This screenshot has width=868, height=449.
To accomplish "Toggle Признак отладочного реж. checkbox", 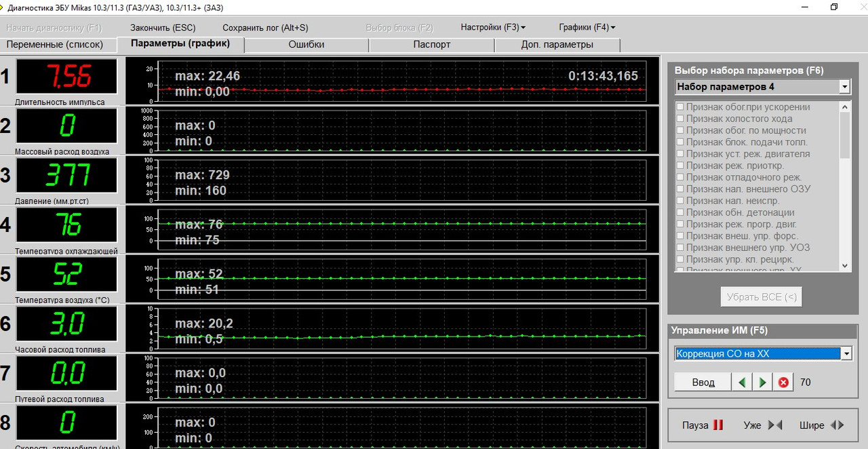I will pyautogui.click(x=680, y=177).
